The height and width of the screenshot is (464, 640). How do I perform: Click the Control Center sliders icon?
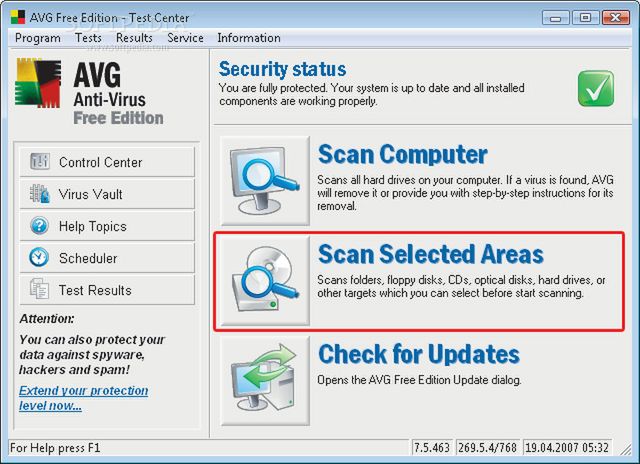(x=40, y=162)
